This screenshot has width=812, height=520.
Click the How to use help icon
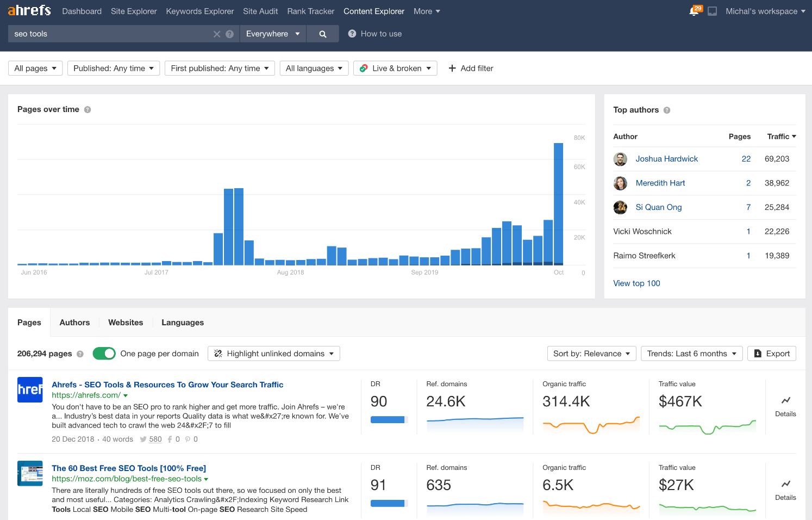click(x=352, y=34)
